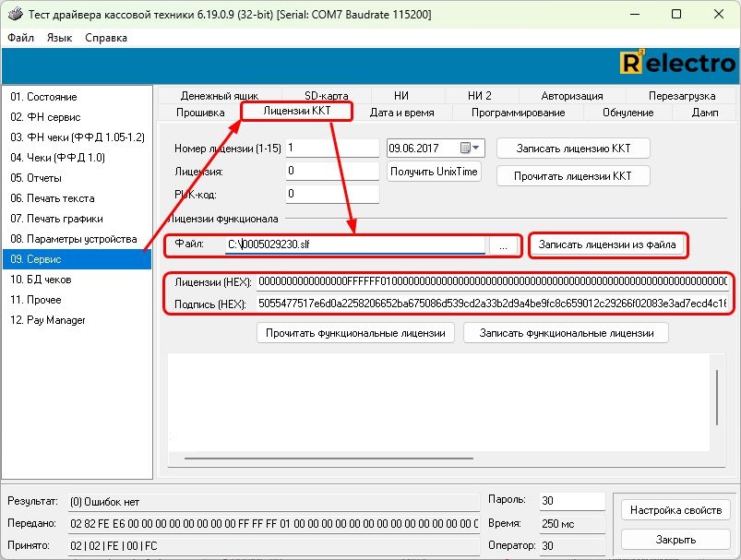
Task: Open the date picker calendar dropdown
Action: 472,148
